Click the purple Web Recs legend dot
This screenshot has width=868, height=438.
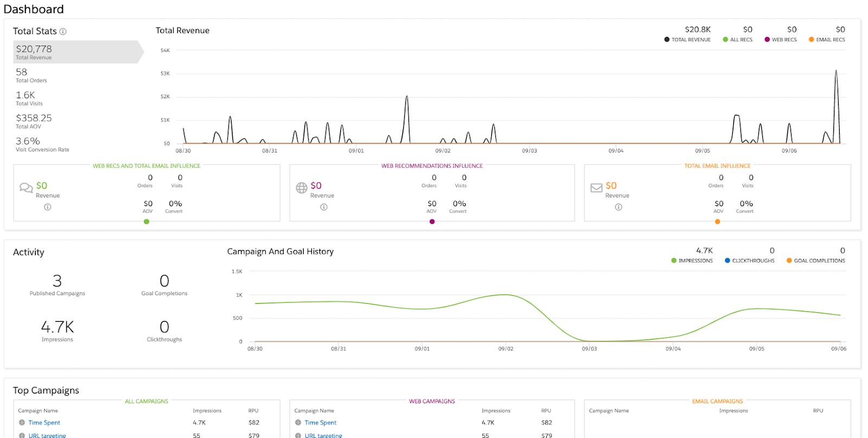point(767,40)
